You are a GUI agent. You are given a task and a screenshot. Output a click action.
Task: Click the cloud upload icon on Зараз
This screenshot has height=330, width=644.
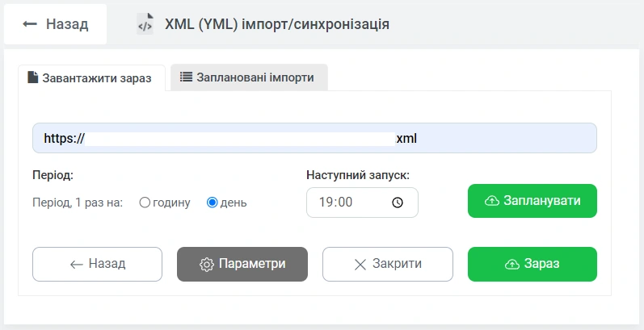[x=511, y=265]
